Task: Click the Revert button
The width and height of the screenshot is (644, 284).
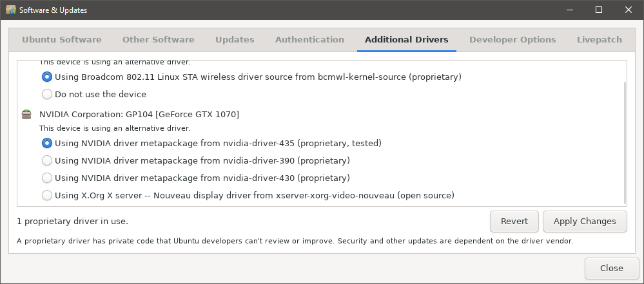Action: (514, 222)
